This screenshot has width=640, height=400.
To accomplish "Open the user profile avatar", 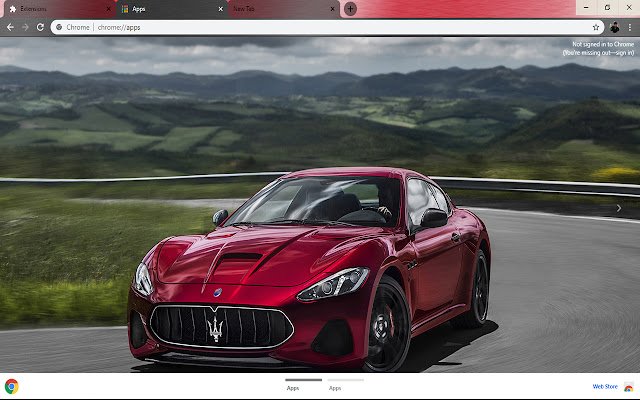I will click(614, 27).
